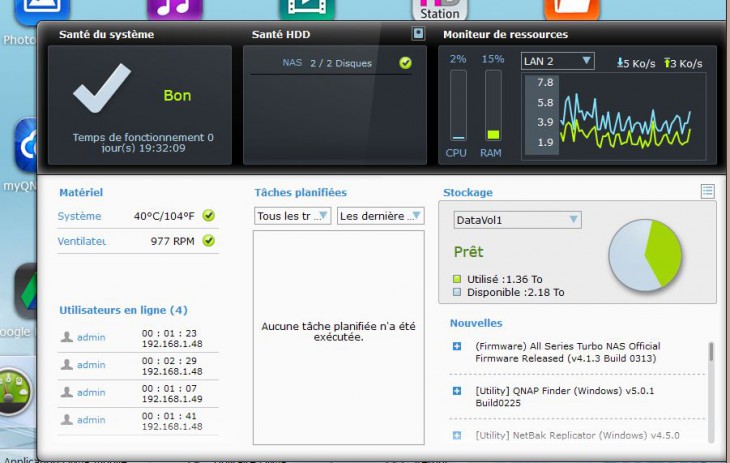Click the NAS disks green status check

pos(406,63)
